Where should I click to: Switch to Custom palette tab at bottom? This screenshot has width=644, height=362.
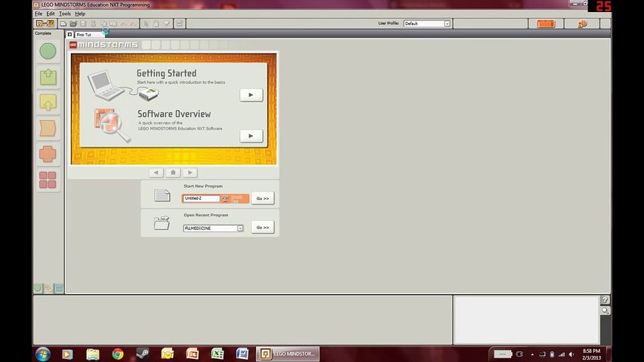tap(59, 289)
